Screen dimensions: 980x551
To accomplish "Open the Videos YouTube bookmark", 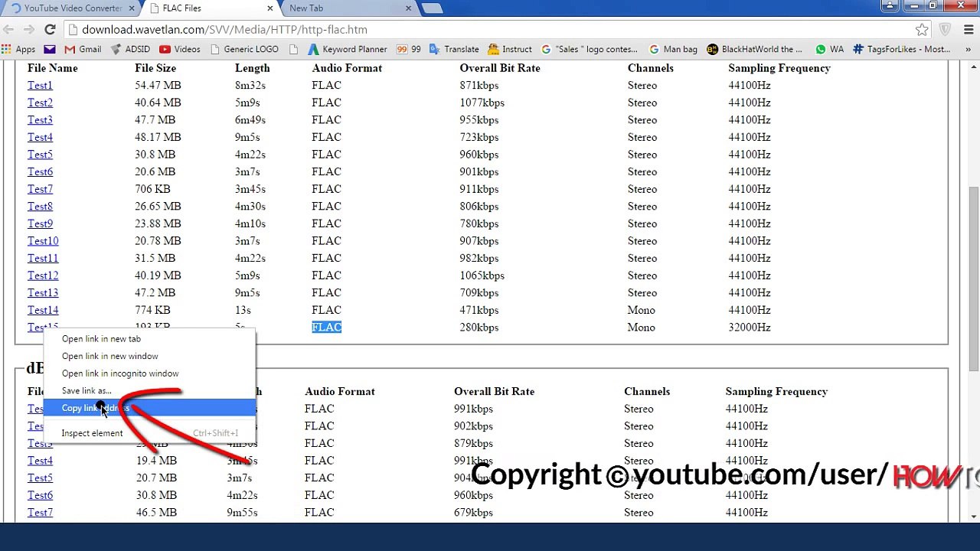I will (x=180, y=49).
